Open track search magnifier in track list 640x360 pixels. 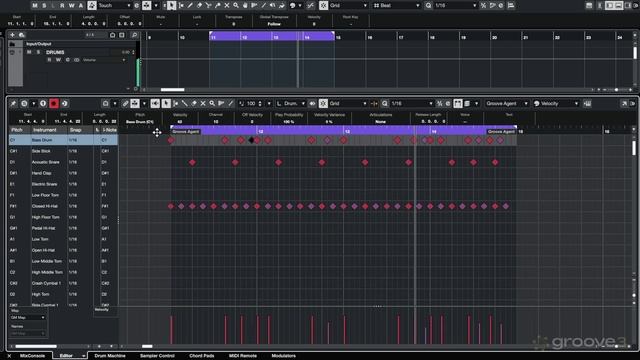point(134,35)
